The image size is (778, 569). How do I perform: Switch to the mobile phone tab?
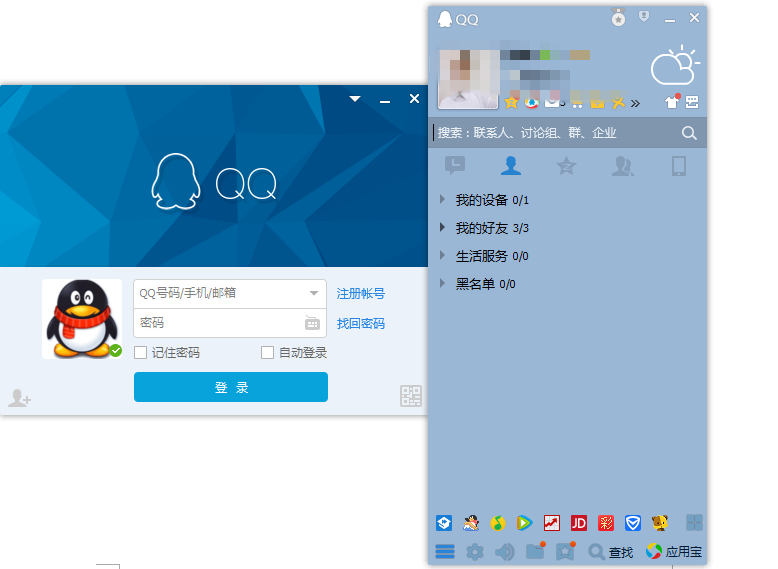679,166
